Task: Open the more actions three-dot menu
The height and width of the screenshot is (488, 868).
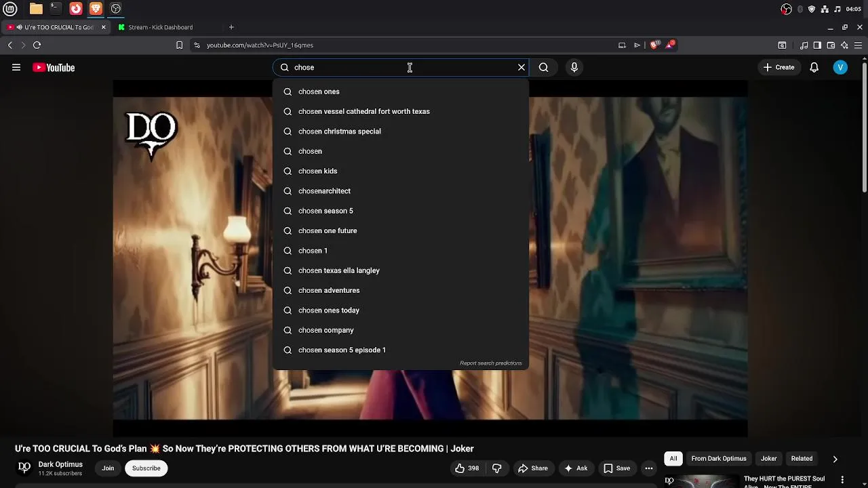Action: pos(649,468)
